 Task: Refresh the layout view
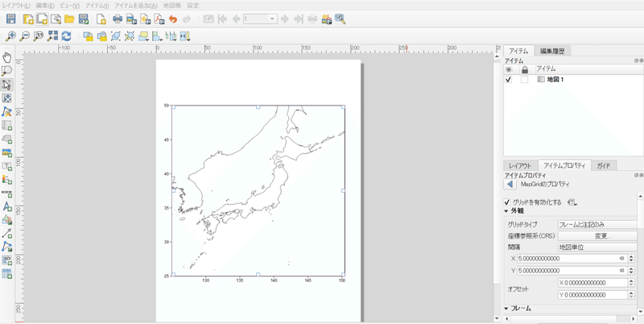tap(66, 36)
